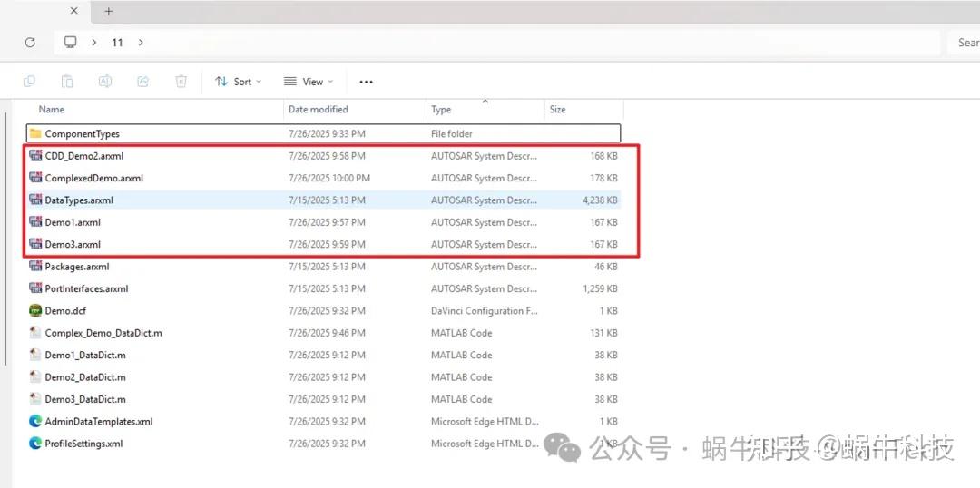Click the 7/26/2025 9:46 PM date

tap(327, 333)
